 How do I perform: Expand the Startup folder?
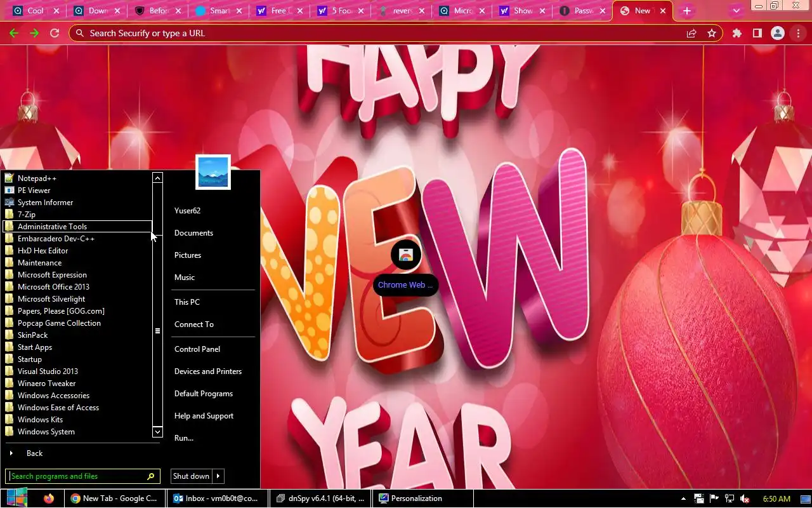[x=77, y=359]
